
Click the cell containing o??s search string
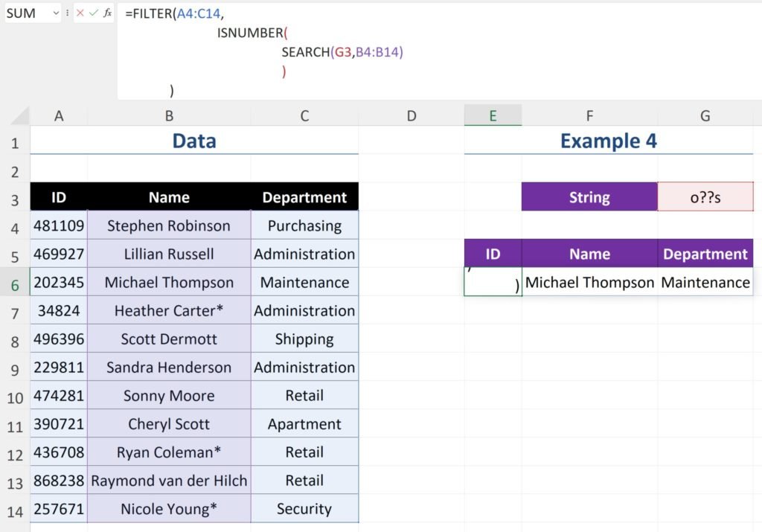point(705,198)
